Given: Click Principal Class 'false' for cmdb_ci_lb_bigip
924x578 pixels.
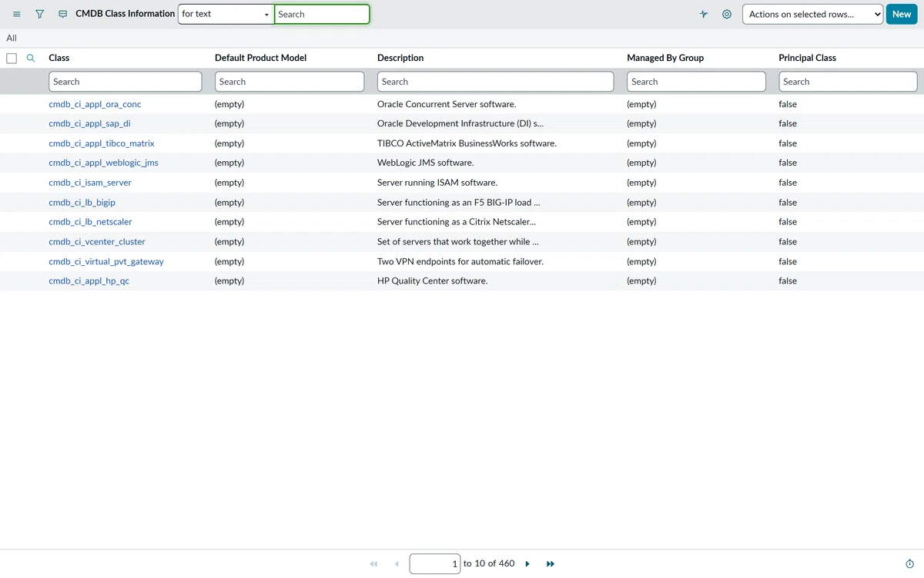Looking at the screenshot, I should pyautogui.click(x=788, y=203).
